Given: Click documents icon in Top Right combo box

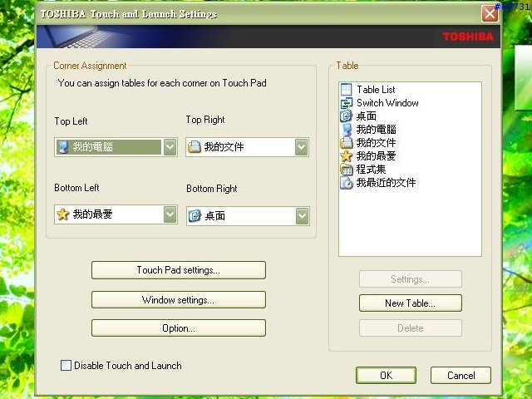Looking at the screenshot, I should coord(195,146).
